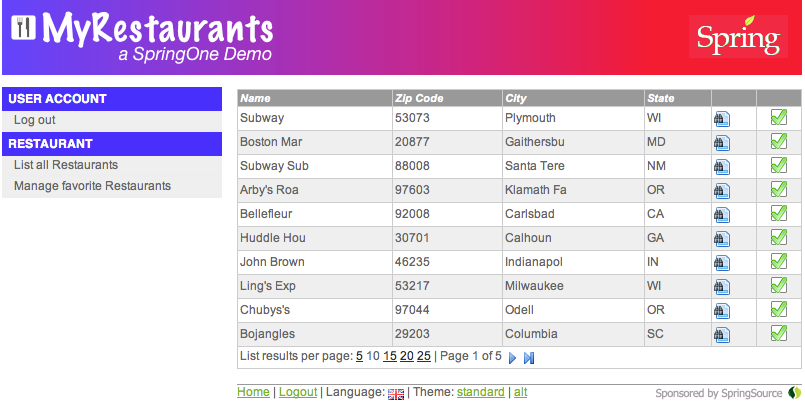Jump to last page arrow icon
Screen dimensions: 805x410
(529, 357)
